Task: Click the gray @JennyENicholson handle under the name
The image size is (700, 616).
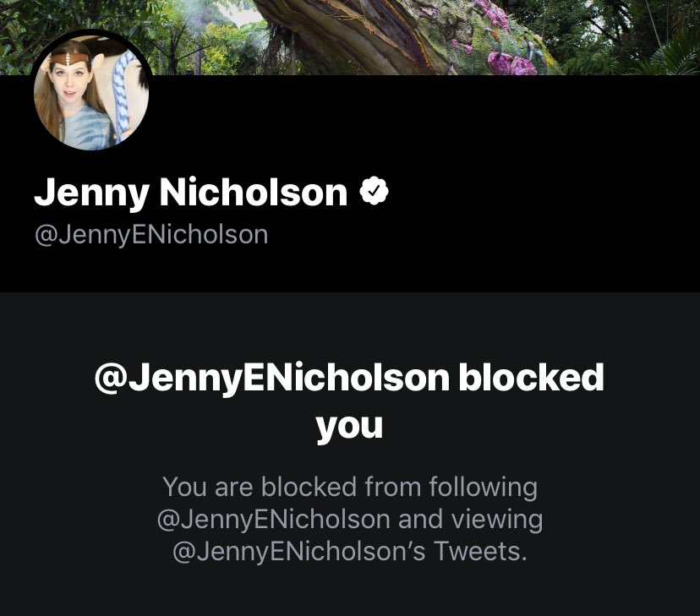Action: coord(150,235)
